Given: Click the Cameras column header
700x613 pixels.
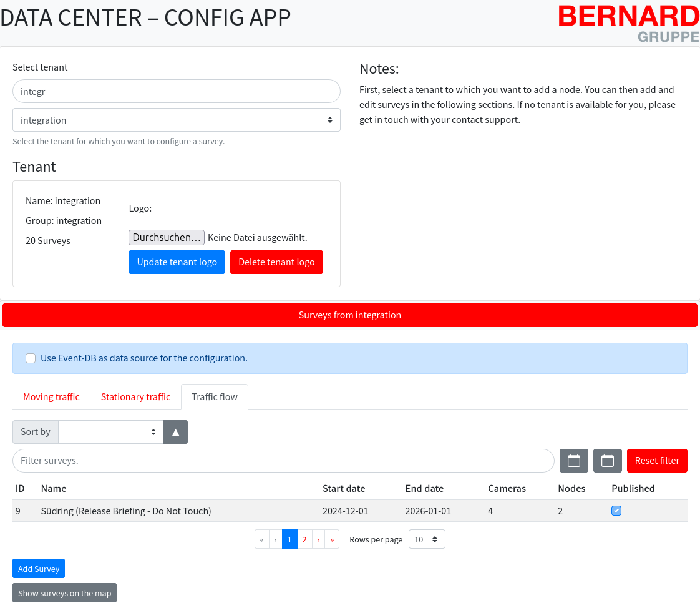Looking at the screenshot, I should [507, 488].
